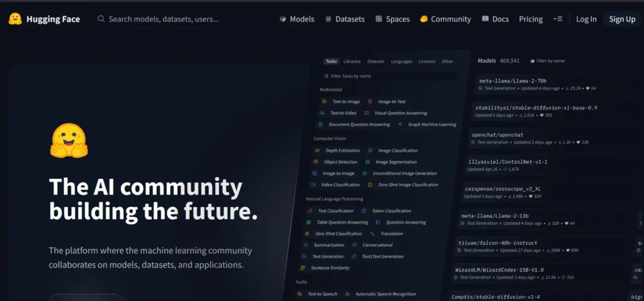Viewport: 644px width, 301px height.
Task: Click the large hugging face emoji
Action: pyautogui.click(x=69, y=140)
